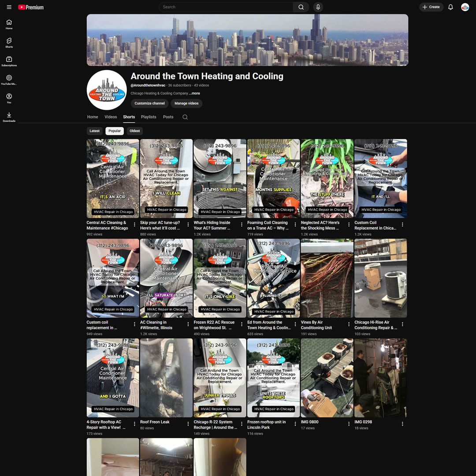This screenshot has height=476, width=476.
Task: Click the YouTube Premium logo
Action: [31, 7]
